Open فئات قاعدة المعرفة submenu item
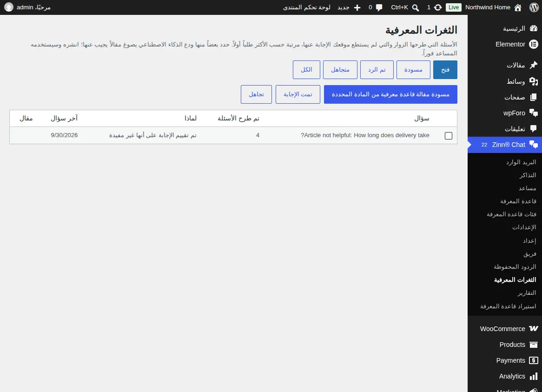This screenshot has height=392, width=542. pos(511,214)
